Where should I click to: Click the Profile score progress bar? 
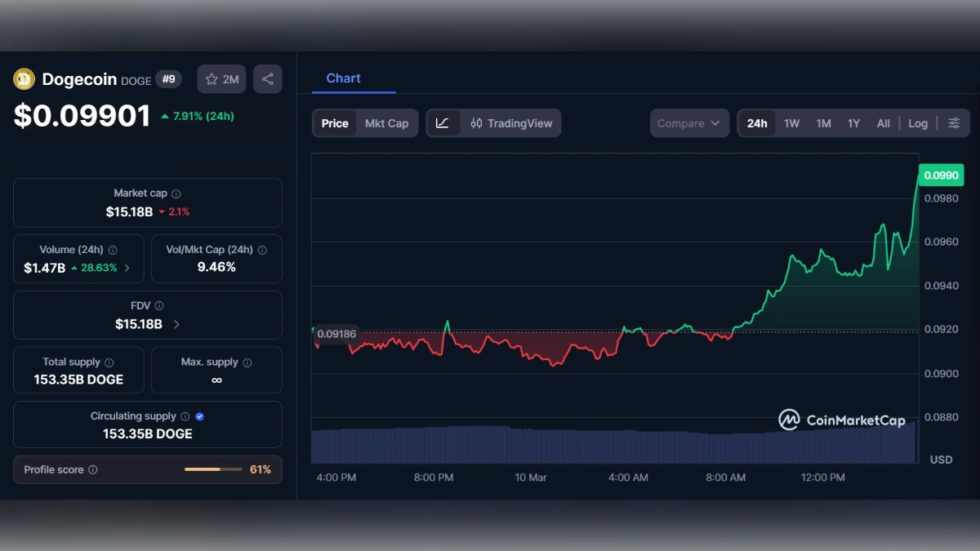click(213, 469)
